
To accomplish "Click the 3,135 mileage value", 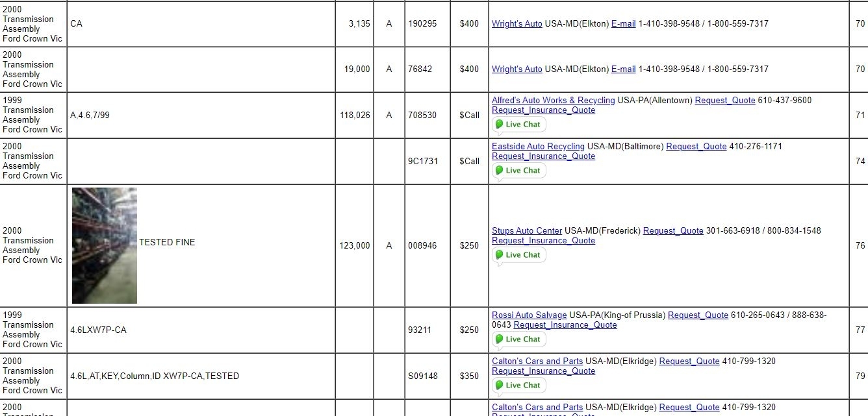I will pos(359,23).
